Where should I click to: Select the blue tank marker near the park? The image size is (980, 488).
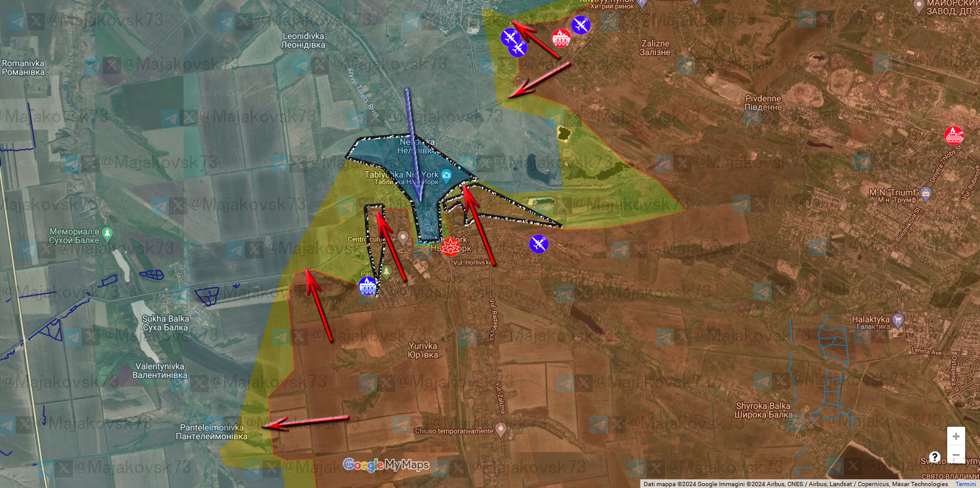[367, 286]
